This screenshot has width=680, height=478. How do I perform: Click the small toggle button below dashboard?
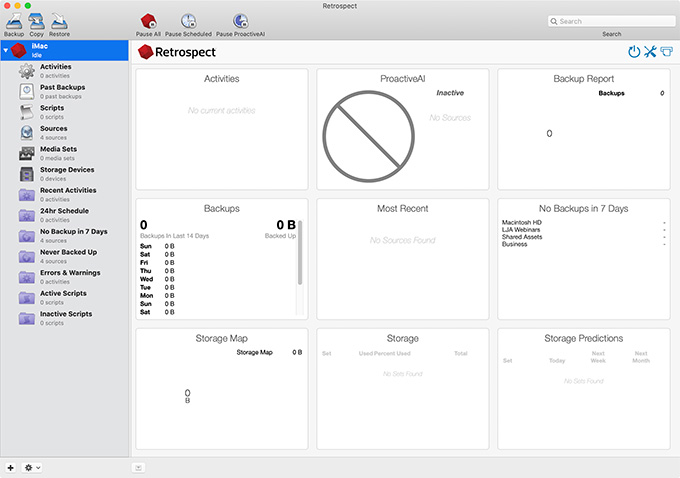click(x=138, y=468)
